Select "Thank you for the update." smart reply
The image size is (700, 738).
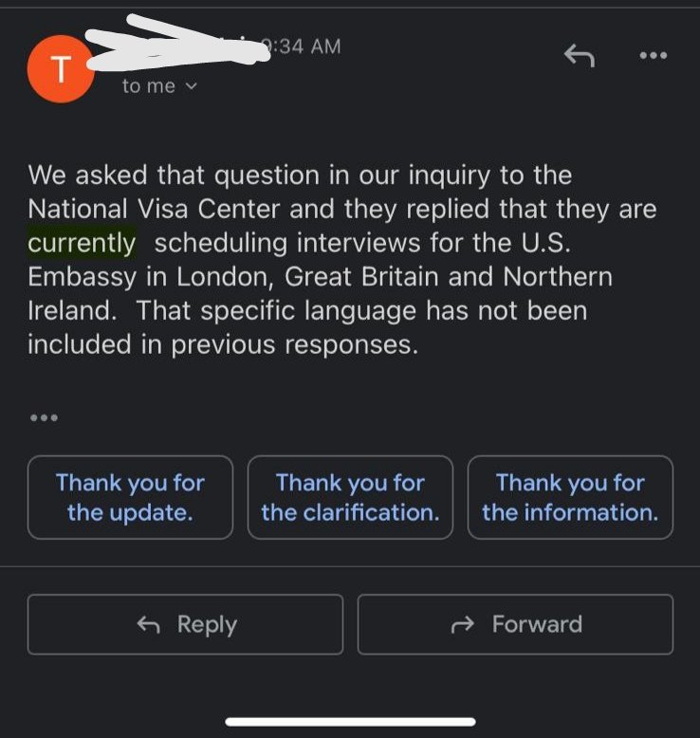click(x=130, y=497)
